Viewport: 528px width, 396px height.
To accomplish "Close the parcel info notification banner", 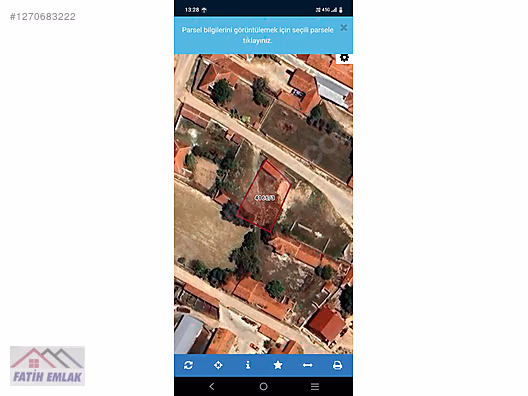I will coord(343,28).
